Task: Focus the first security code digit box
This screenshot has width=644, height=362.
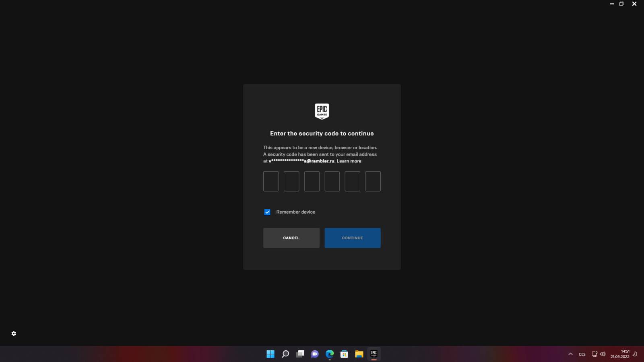Action: point(271,181)
